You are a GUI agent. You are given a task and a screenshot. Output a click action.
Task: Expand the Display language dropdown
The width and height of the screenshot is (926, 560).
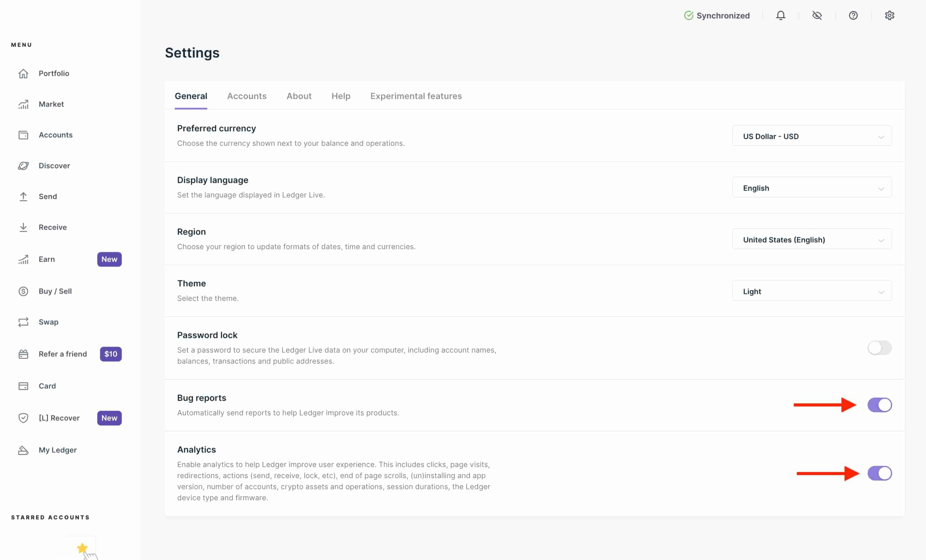coord(811,188)
